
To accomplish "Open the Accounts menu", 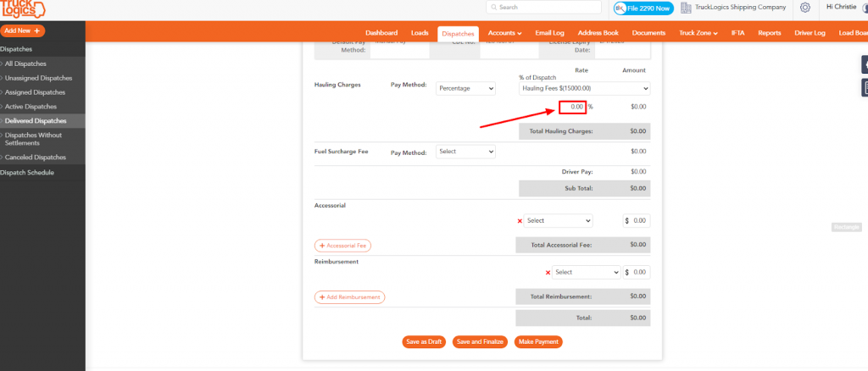I will coord(505,33).
